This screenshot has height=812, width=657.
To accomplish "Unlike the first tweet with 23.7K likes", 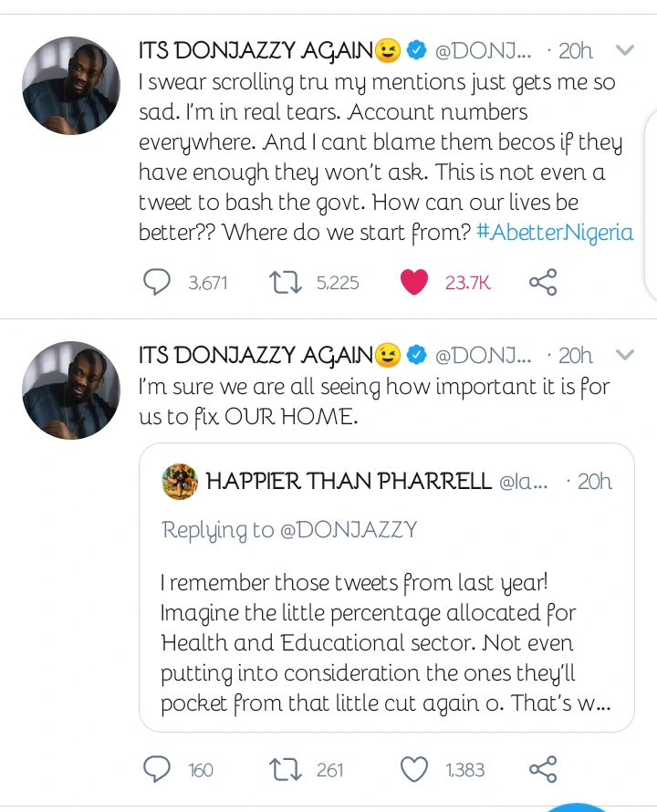I will pos(414,283).
